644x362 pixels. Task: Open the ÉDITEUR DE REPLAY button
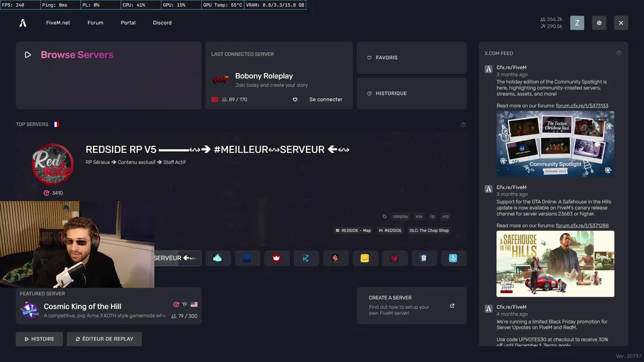click(104, 339)
